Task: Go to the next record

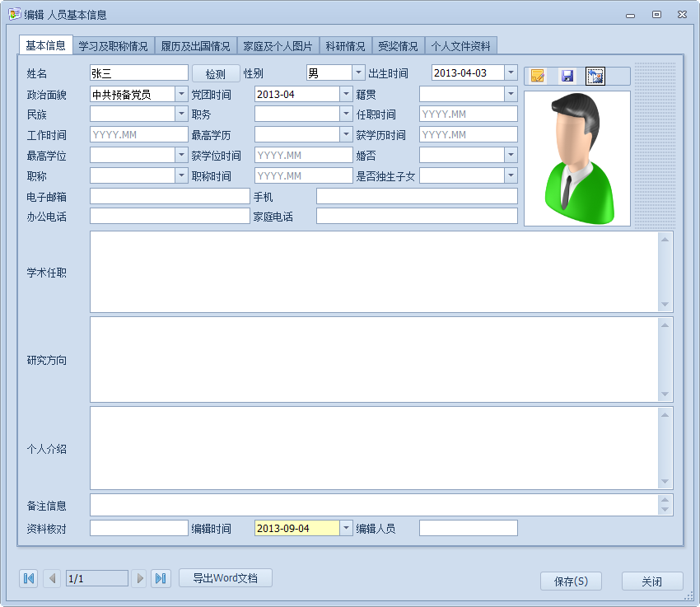Action: (x=139, y=578)
